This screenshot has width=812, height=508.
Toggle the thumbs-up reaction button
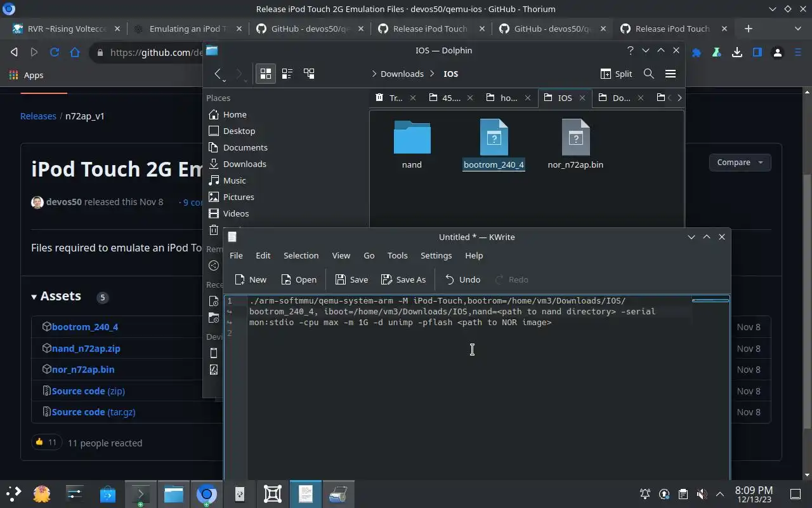coord(46,442)
